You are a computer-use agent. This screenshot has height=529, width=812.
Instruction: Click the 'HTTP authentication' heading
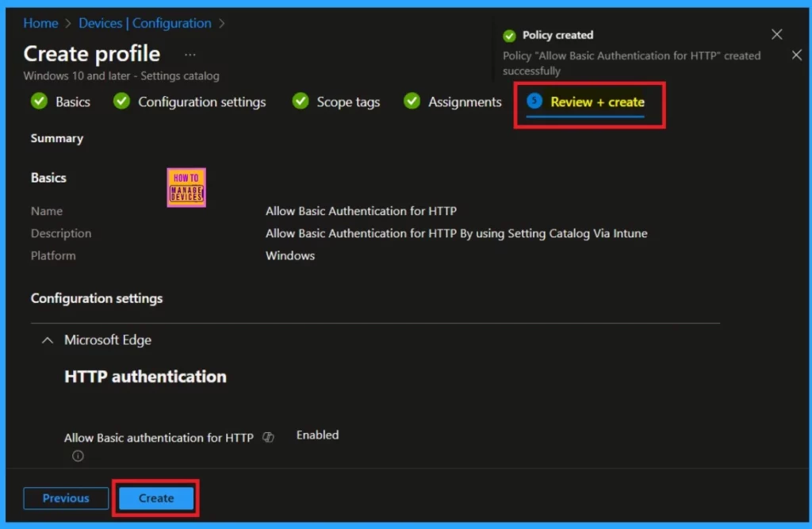(146, 377)
